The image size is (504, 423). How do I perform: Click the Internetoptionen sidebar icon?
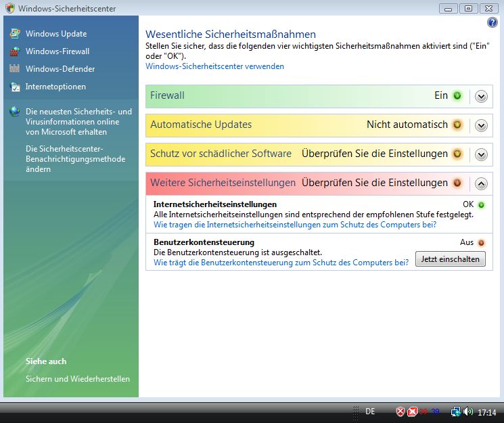tap(14, 87)
